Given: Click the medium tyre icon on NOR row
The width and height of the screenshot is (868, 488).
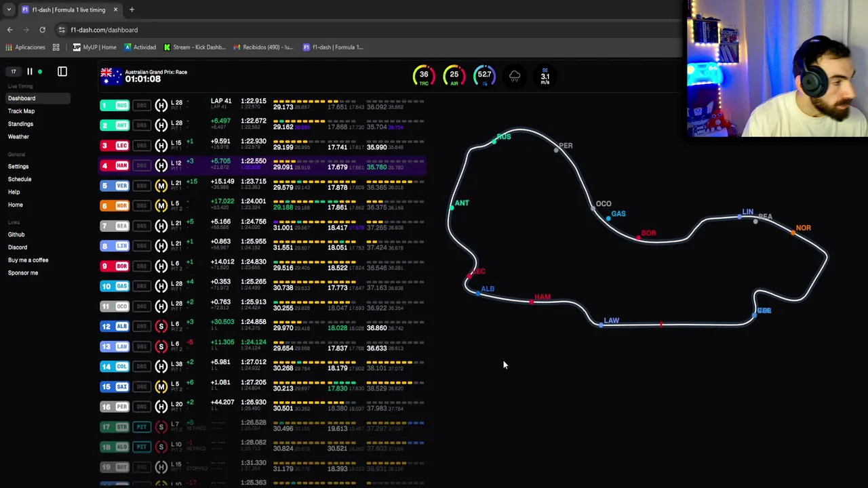Looking at the screenshot, I should [x=161, y=205].
